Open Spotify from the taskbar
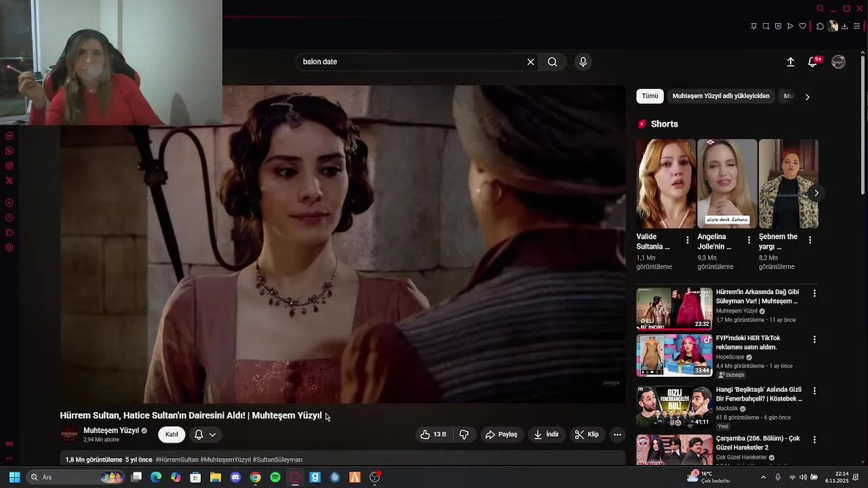Image resolution: width=868 pixels, height=488 pixels. pos(275,477)
